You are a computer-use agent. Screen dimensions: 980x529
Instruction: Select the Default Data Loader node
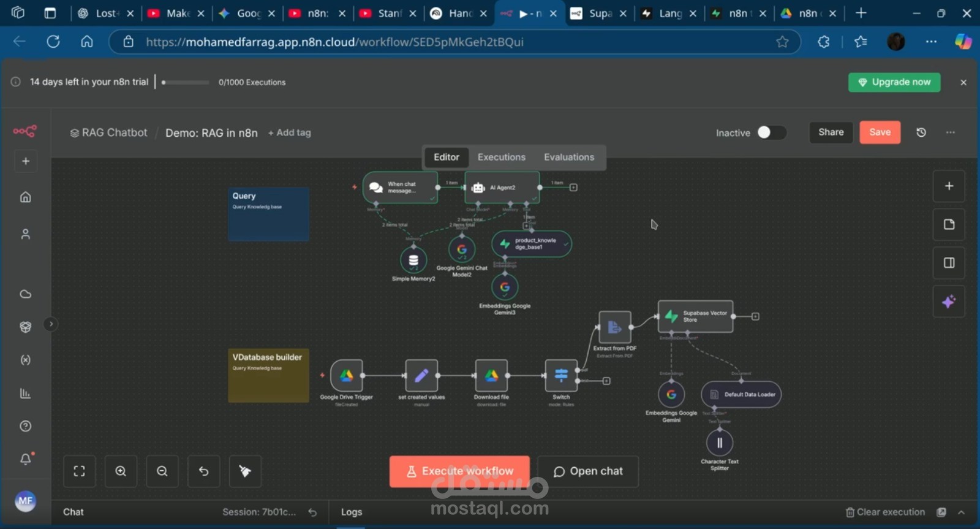pos(741,395)
